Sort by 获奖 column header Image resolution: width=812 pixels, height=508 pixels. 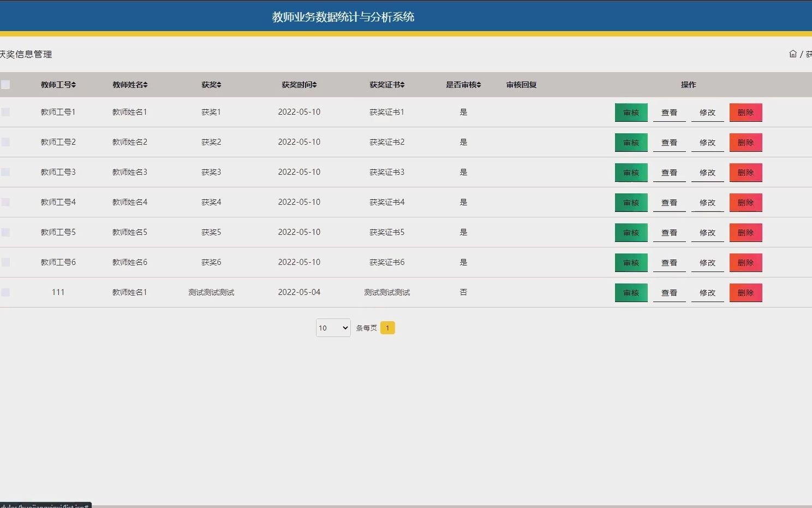pyautogui.click(x=211, y=85)
